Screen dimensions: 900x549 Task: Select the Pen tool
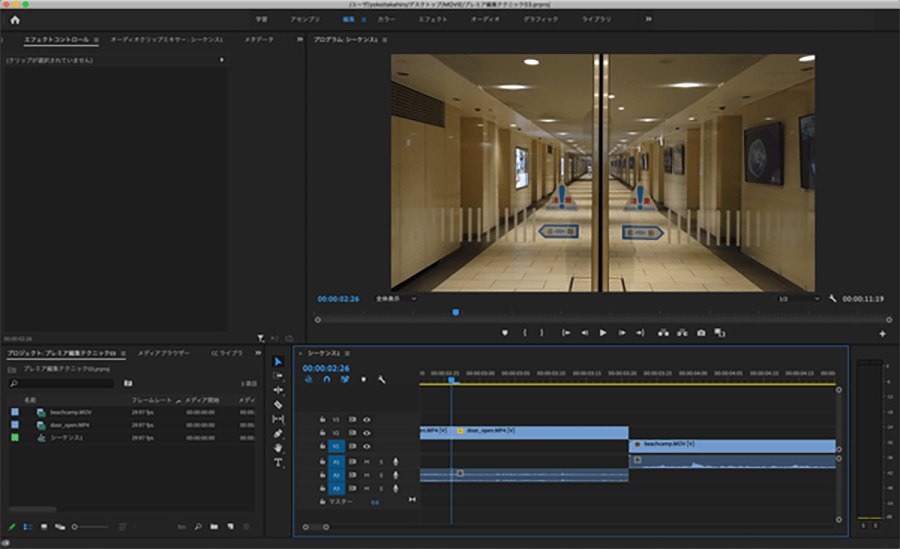click(278, 434)
